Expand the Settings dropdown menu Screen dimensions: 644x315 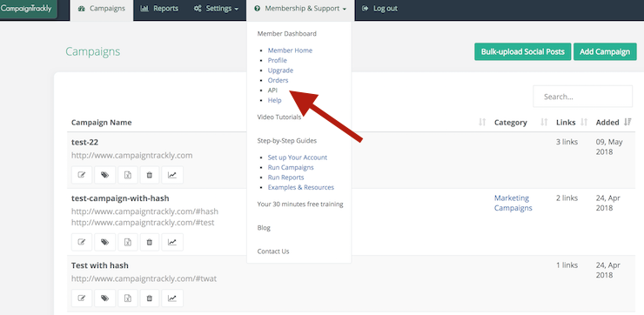pos(216,9)
